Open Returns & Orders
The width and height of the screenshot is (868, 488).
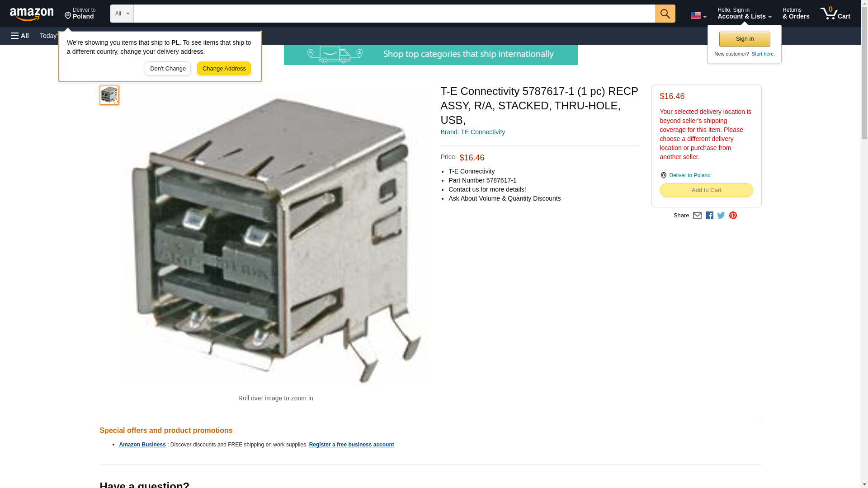point(796,13)
